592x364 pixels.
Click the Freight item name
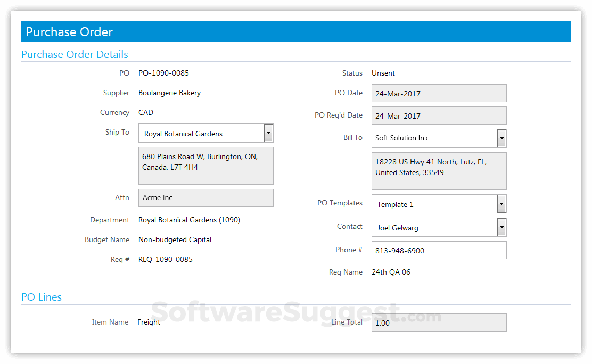149,322
